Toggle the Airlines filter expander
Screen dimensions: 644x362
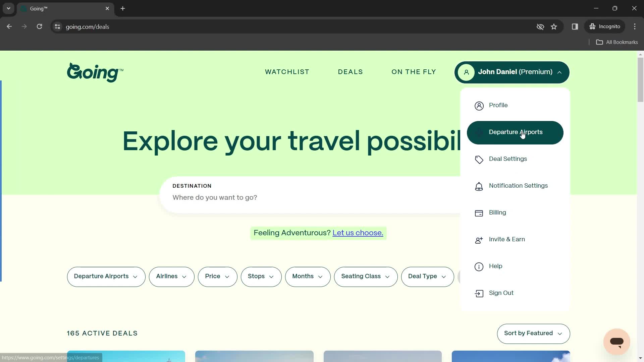[172, 276]
